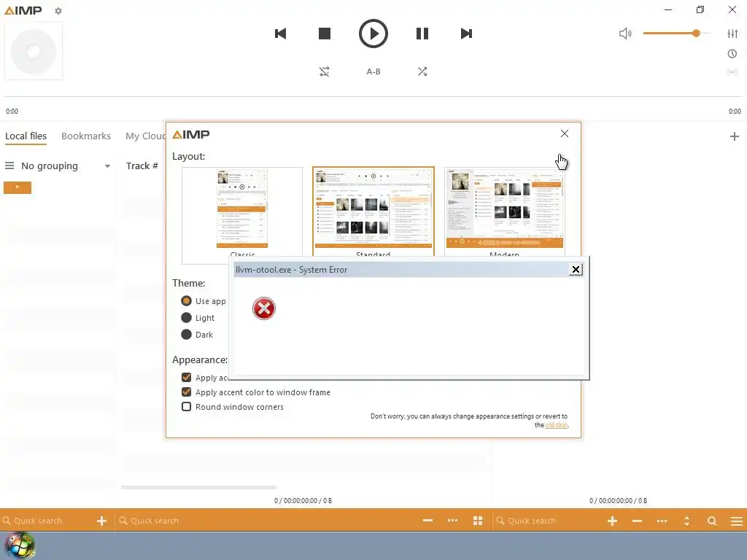Open the old skin link
The image size is (747, 560).
coord(557,425)
